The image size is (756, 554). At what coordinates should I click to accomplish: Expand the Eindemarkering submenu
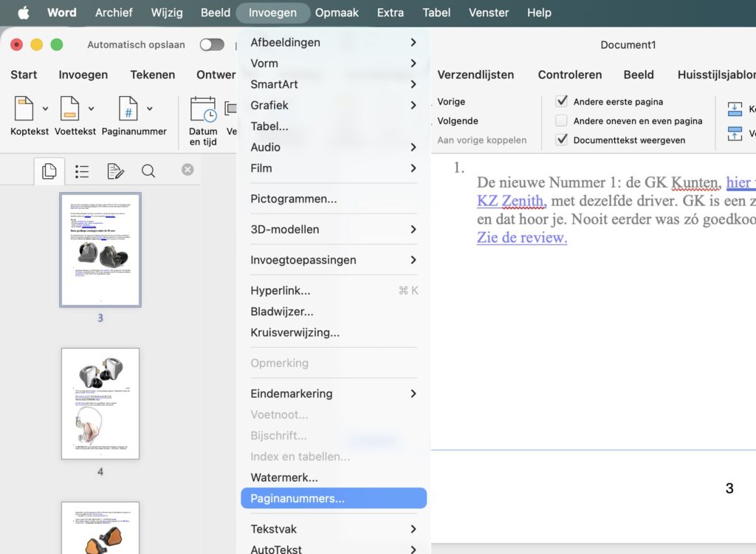331,394
